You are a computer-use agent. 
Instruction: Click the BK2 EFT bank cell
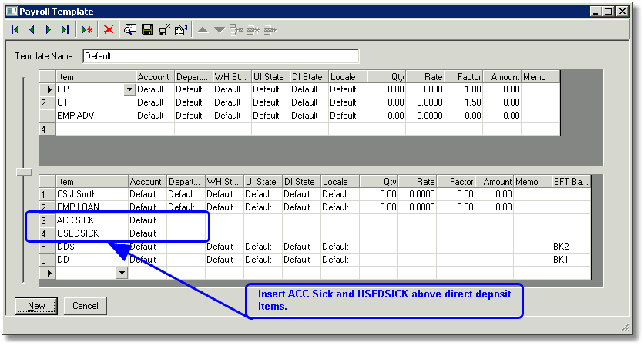click(x=571, y=247)
